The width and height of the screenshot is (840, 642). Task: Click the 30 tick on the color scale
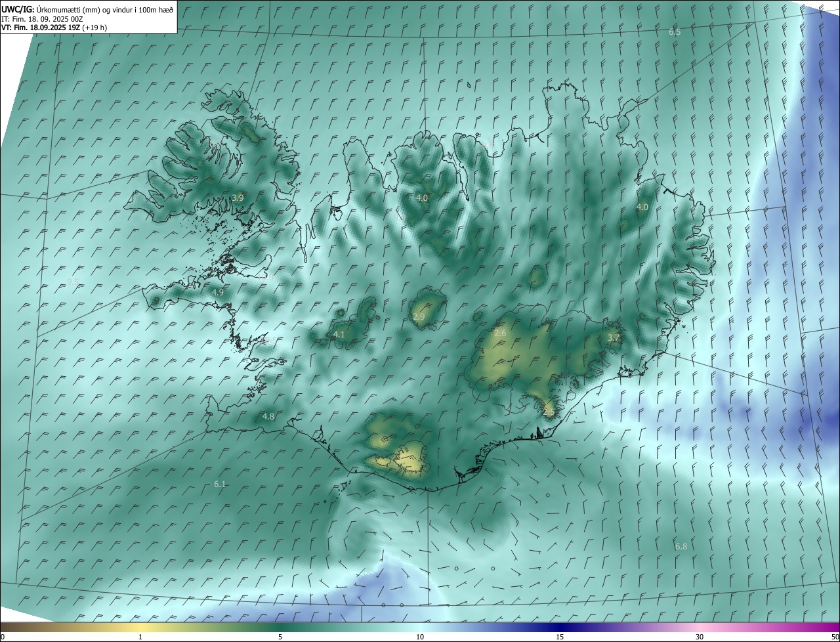pyautogui.click(x=700, y=637)
